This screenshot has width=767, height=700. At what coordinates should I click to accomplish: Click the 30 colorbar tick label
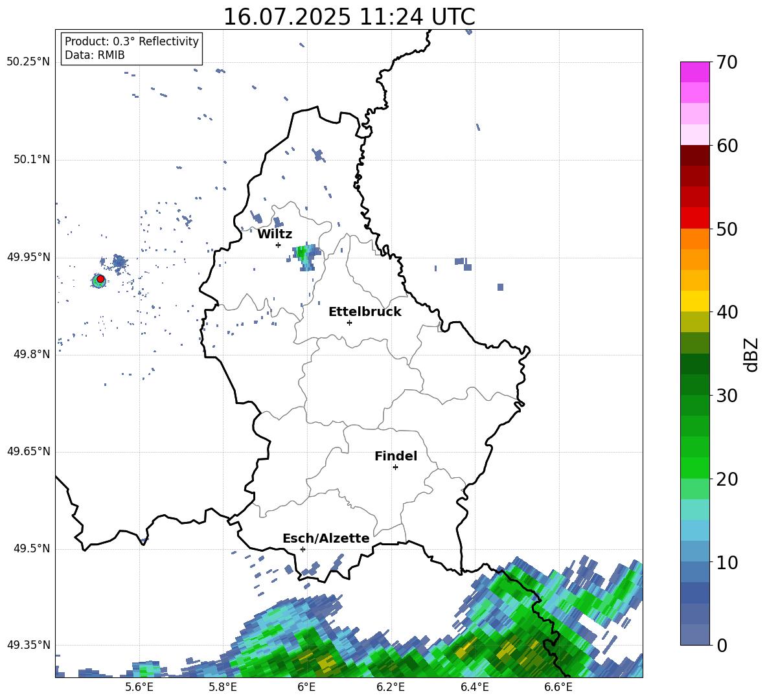(x=727, y=396)
